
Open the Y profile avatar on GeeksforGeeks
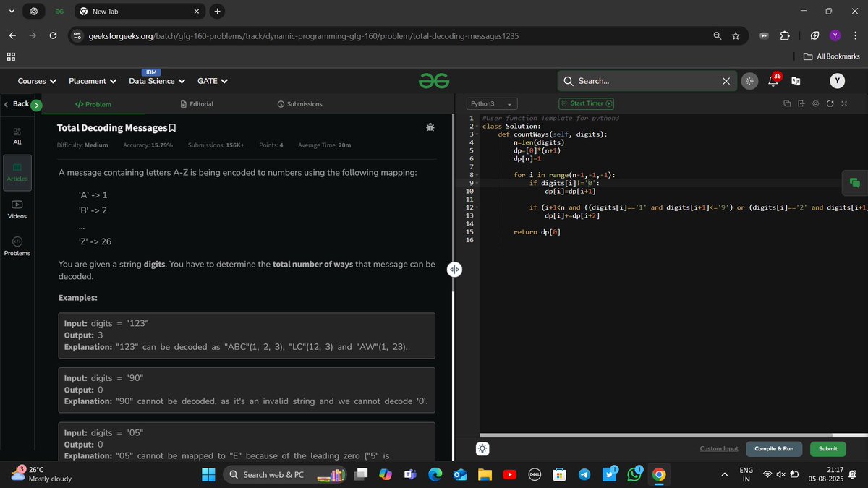tap(837, 81)
